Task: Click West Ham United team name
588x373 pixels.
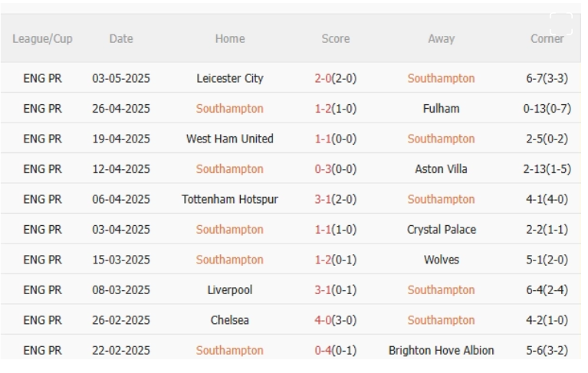Action: [230, 139]
